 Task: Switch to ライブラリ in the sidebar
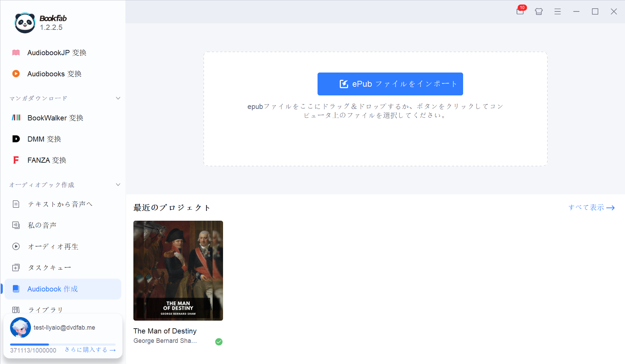(45, 310)
